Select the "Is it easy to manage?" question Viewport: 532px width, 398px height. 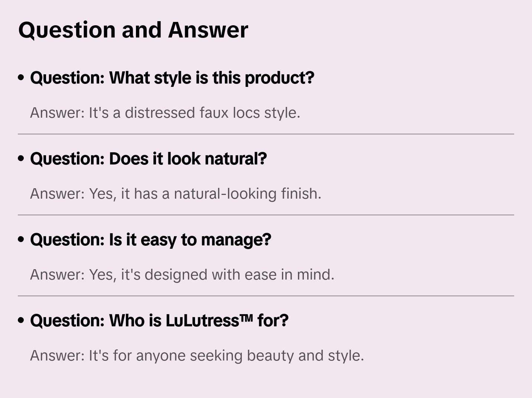(x=150, y=240)
